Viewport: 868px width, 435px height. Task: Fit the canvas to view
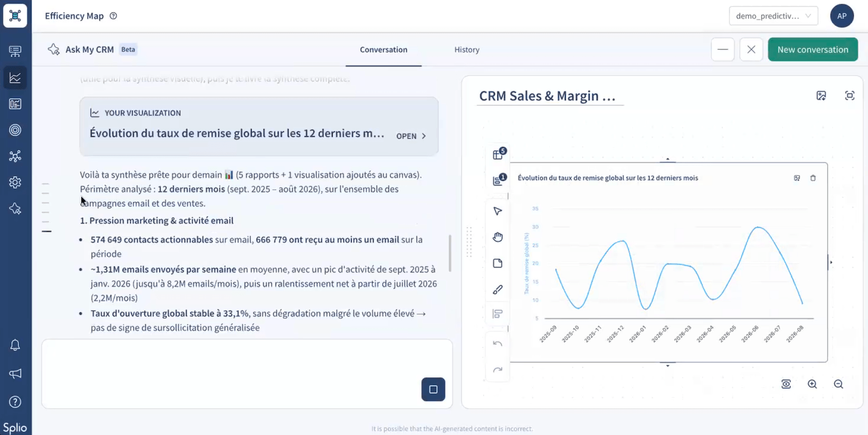click(786, 384)
